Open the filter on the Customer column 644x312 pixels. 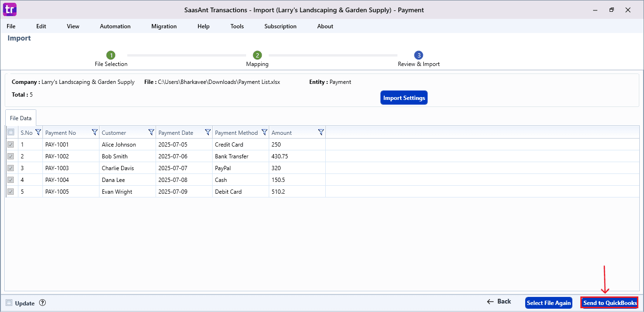pyautogui.click(x=151, y=132)
